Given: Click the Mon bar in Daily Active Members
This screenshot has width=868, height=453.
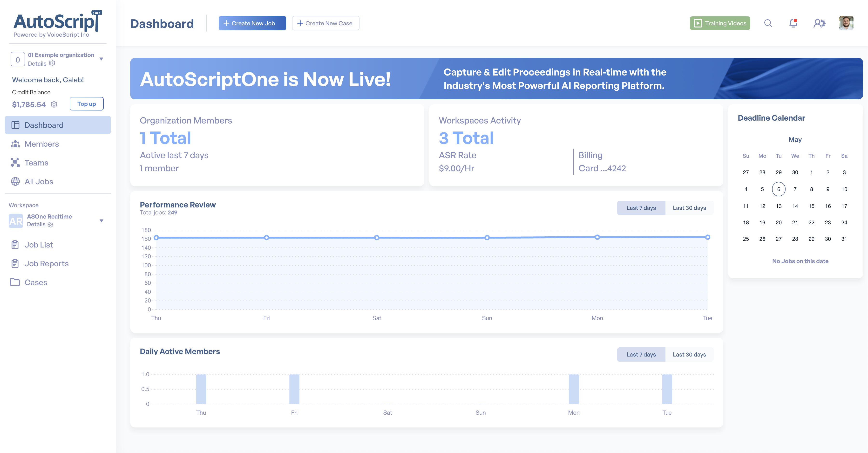Looking at the screenshot, I should [574, 389].
